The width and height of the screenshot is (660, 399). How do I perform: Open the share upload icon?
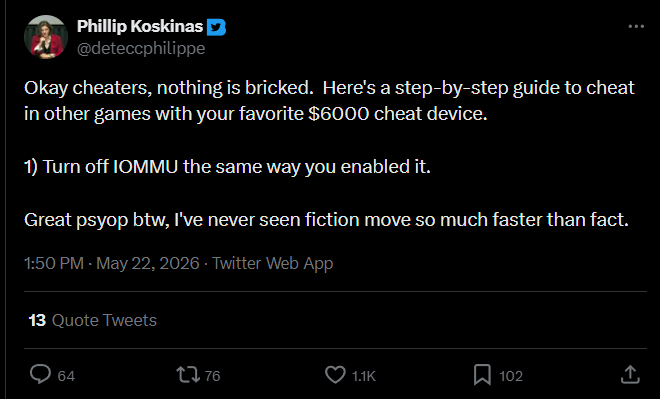click(x=630, y=375)
